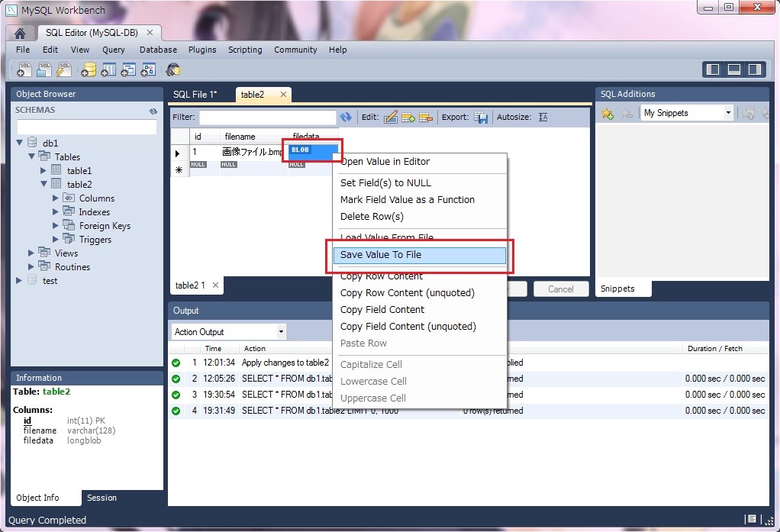Open the Plugins menu
Image resolution: width=780 pixels, height=532 pixels.
pyautogui.click(x=202, y=50)
